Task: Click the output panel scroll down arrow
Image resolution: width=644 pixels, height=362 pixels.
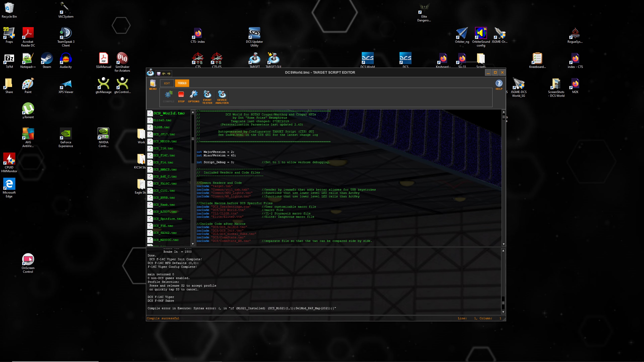Action: [x=503, y=312]
